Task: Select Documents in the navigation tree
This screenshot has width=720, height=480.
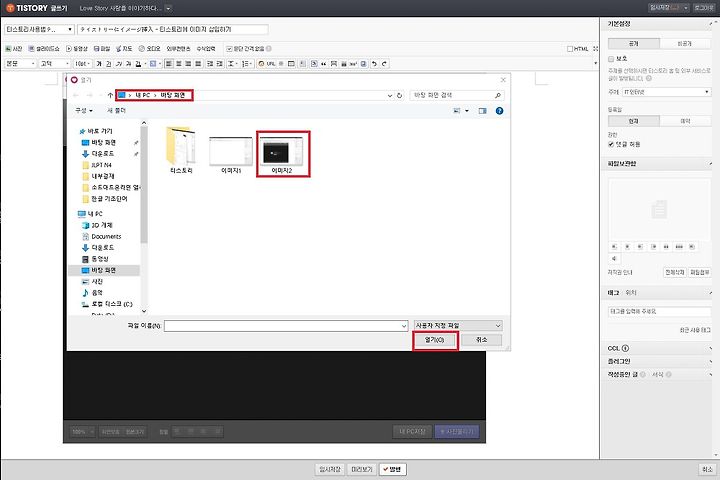Action: tap(106, 237)
